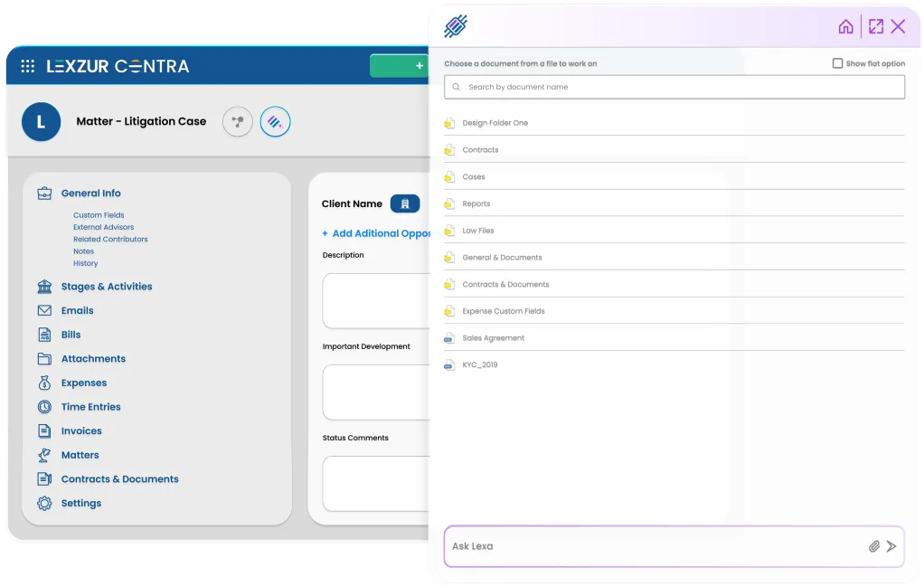Click the Attachments folder icon
The width and height of the screenshot is (924, 586).
(44, 358)
